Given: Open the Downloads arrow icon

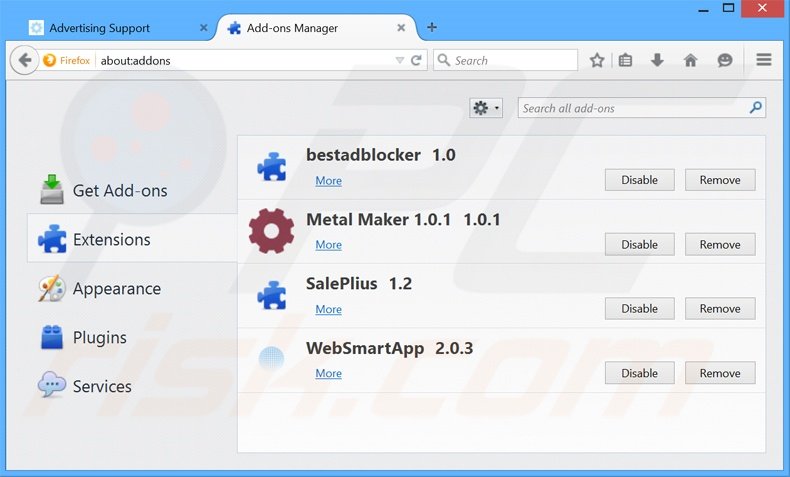Looking at the screenshot, I should 657,60.
